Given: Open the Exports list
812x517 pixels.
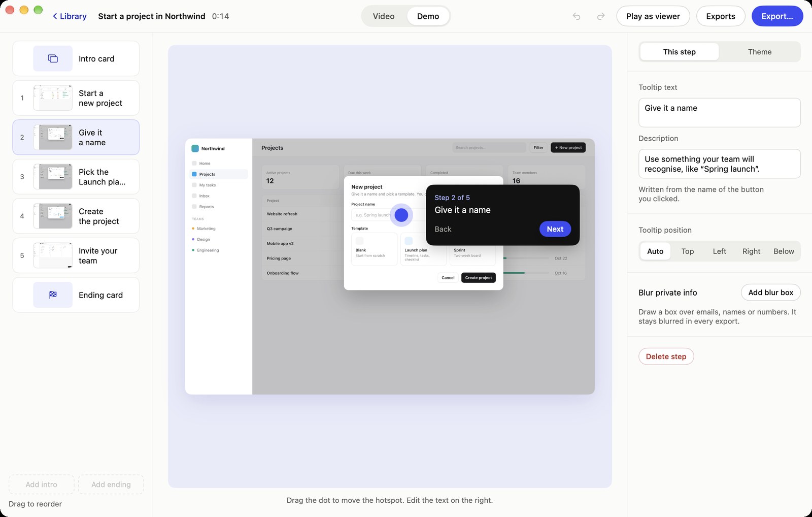Looking at the screenshot, I should click(x=720, y=16).
